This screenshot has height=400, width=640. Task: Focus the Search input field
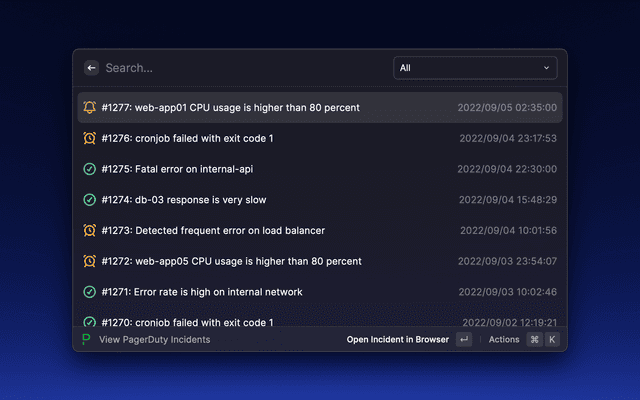(240, 68)
